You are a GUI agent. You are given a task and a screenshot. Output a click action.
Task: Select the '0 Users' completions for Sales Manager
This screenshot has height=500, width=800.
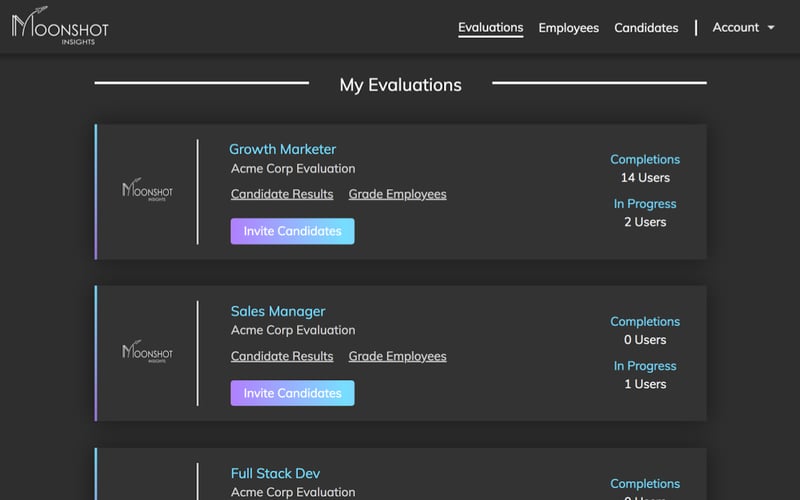(645, 340)
